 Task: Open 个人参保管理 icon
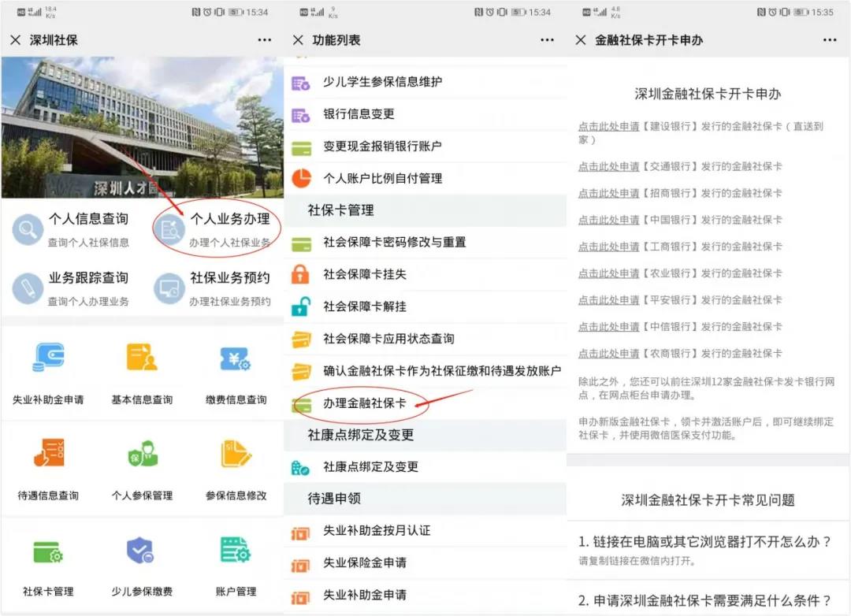[142, 454]
